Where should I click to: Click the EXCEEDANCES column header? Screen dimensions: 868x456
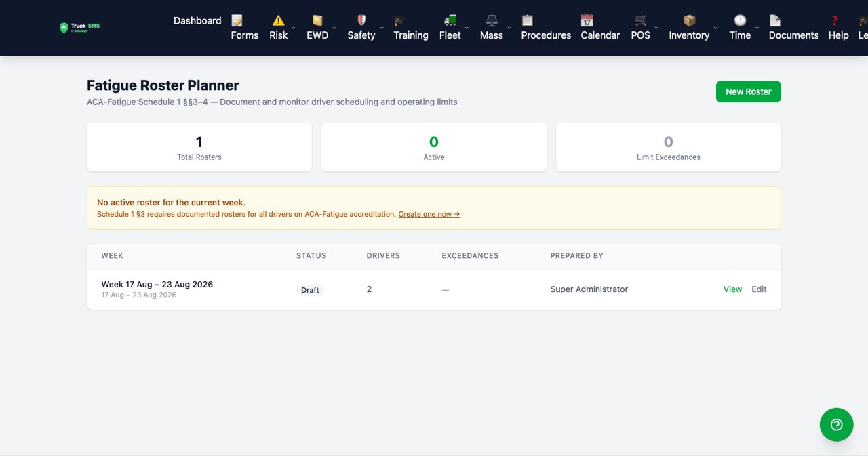(x=470, y=256)
